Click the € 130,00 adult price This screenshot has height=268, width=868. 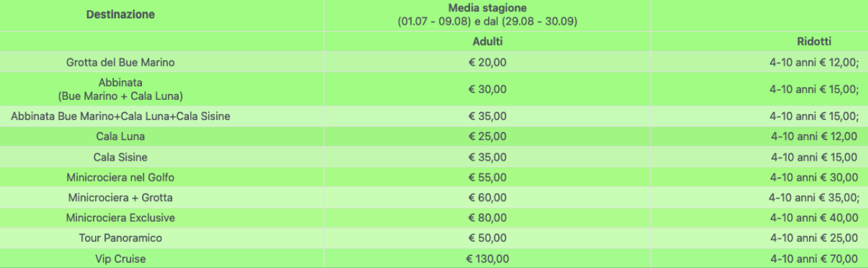[x=488, y=259]
